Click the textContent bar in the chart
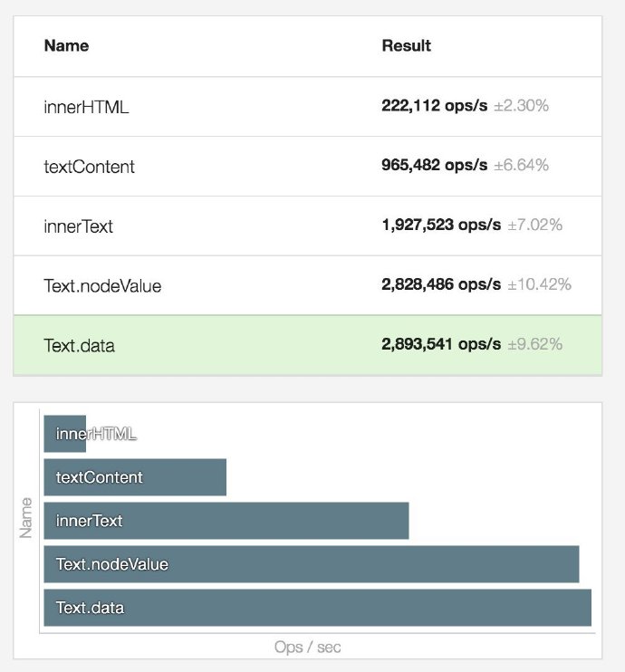 [135, 477]
